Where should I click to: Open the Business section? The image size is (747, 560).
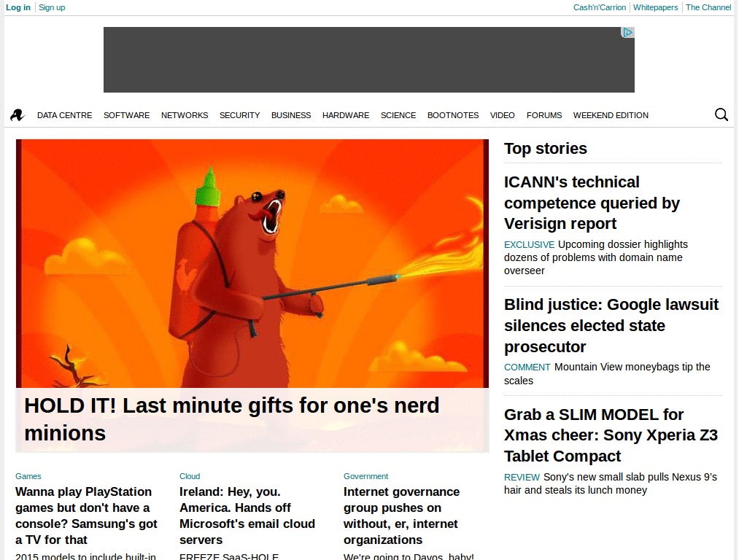[x=291, y=115]
